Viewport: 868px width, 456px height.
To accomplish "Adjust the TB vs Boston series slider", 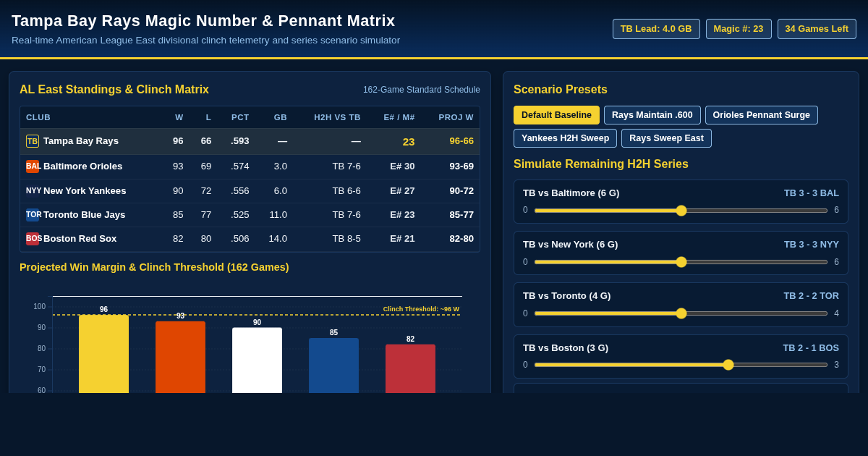I will [681, 365].
